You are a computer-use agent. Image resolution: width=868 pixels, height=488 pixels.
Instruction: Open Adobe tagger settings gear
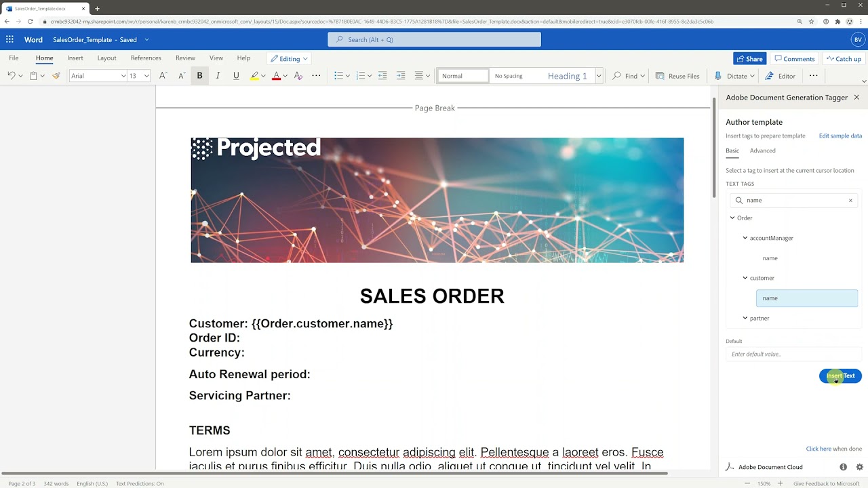pos(859,467)
